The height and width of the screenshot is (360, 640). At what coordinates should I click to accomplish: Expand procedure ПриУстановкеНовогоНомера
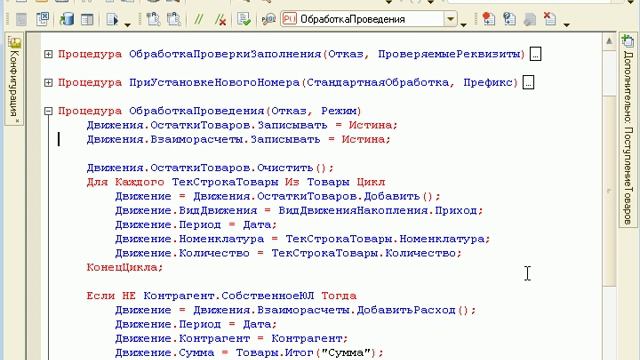tap(48, 82)
